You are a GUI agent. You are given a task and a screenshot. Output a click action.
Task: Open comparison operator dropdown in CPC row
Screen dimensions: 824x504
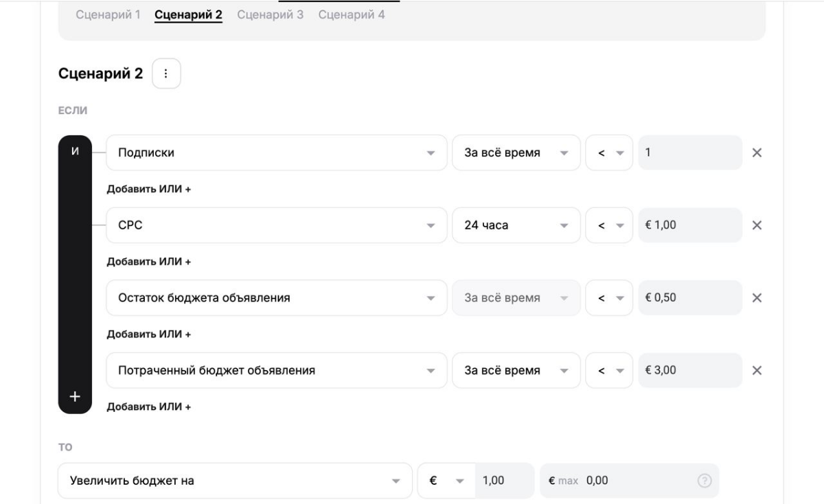608,225
